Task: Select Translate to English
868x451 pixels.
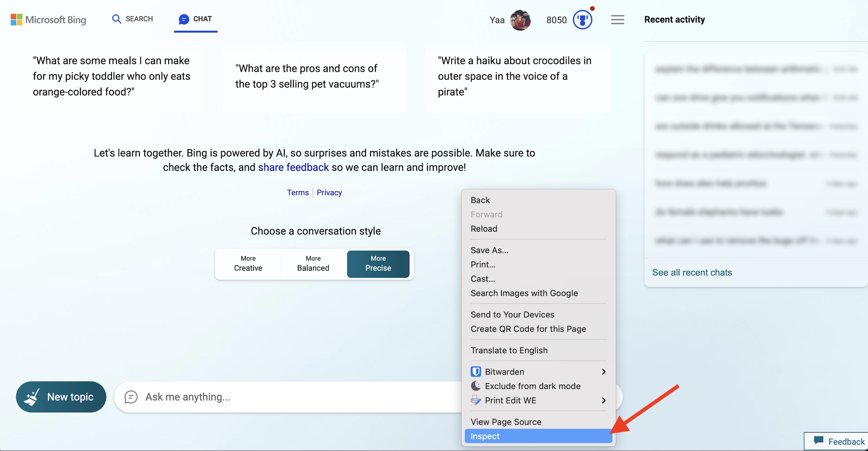Action: (539, 350)
